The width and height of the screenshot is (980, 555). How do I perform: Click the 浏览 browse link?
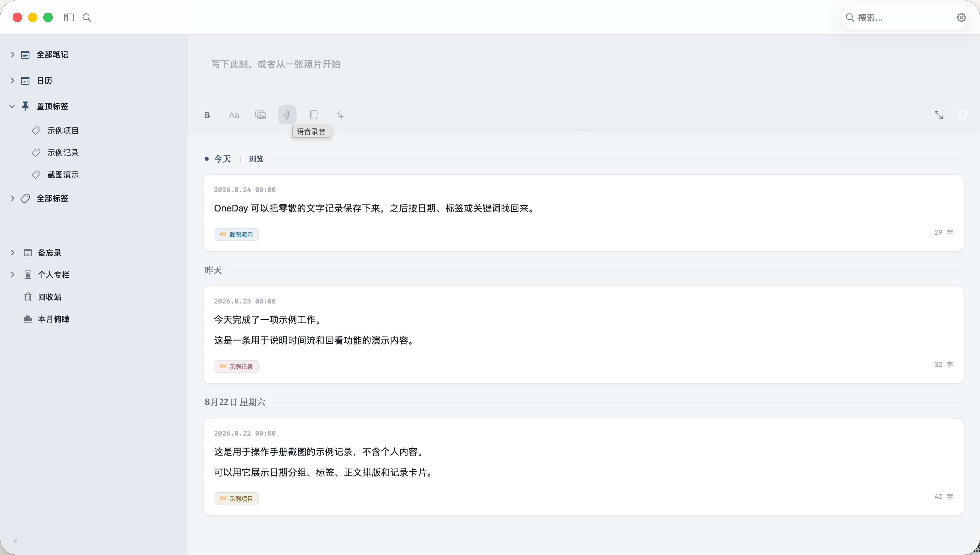point(256,159)
